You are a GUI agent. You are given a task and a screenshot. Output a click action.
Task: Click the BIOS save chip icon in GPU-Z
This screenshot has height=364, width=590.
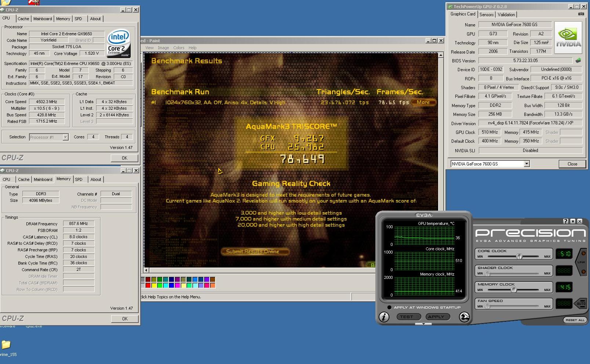[579, 61]
